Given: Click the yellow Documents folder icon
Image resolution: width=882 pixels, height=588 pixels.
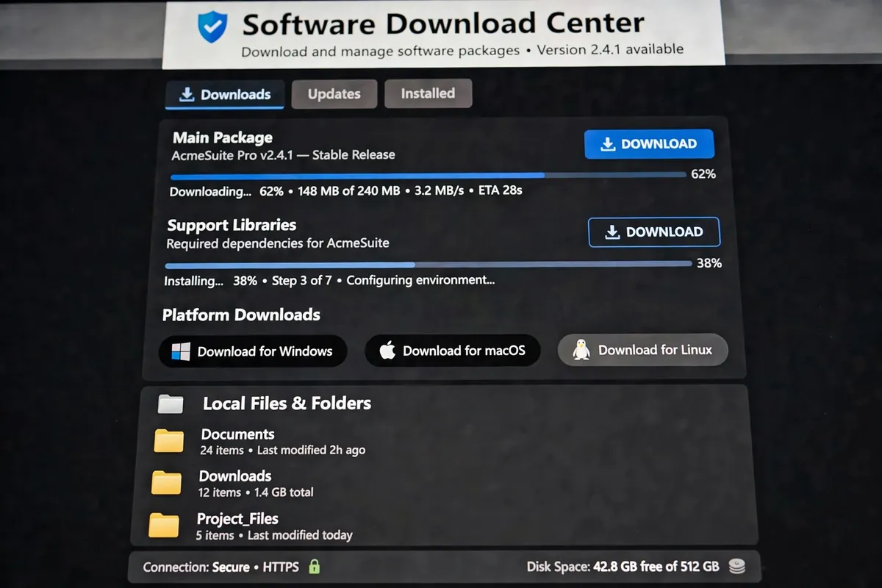Looking at the screenshot, I should 169,441.
